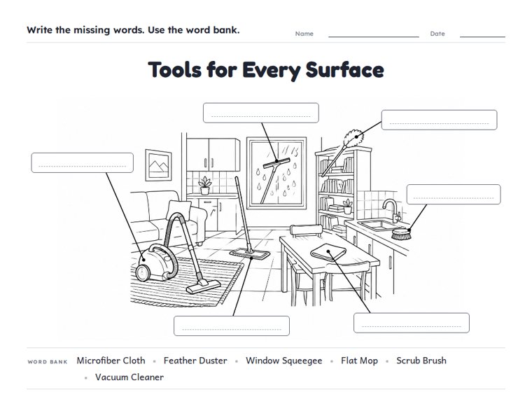This screenshot has height=411, width=532.
Task: Click the potted plant on the kitchen counter
Action: (x=205, y=186)
